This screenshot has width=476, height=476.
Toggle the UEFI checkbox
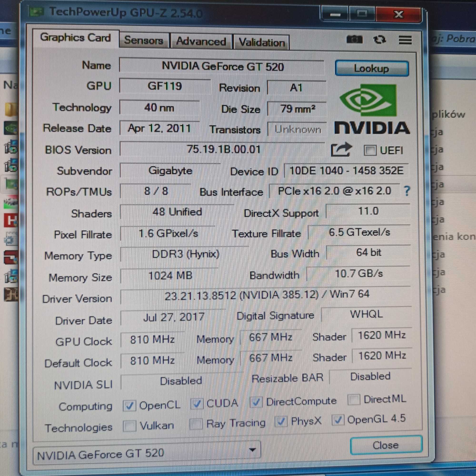coord(370,150)
